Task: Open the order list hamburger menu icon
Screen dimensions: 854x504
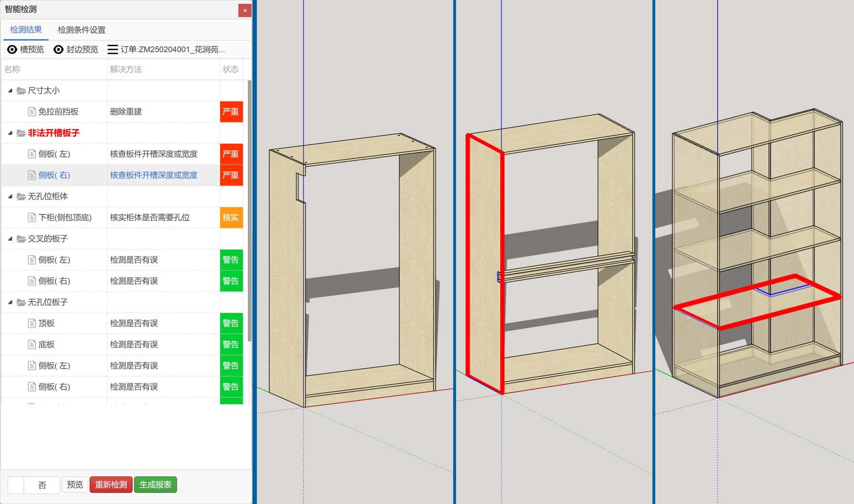Action: (x=112, y=50)
